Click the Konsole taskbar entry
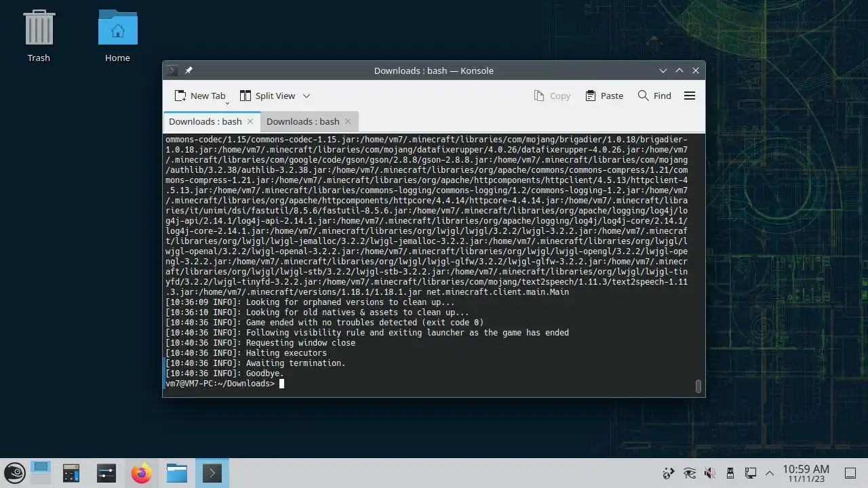This screenshot has height=488, width=868. pos(212,473)
